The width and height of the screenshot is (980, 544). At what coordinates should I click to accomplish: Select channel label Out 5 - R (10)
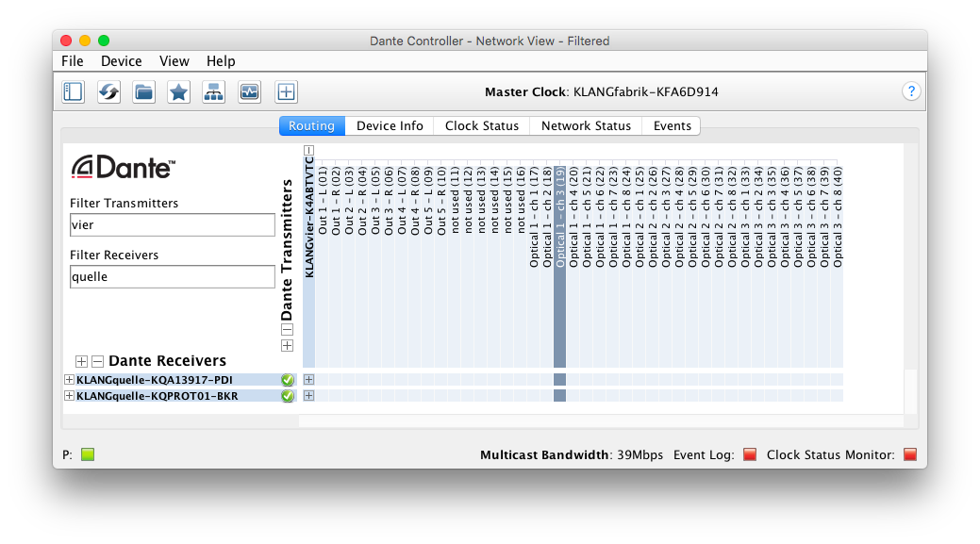tap(441, 201)
